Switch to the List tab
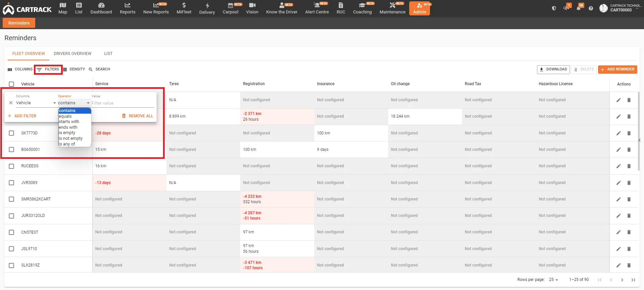Image resolution: width=644 pixels, height=290 pixels. tap(108, 54)
